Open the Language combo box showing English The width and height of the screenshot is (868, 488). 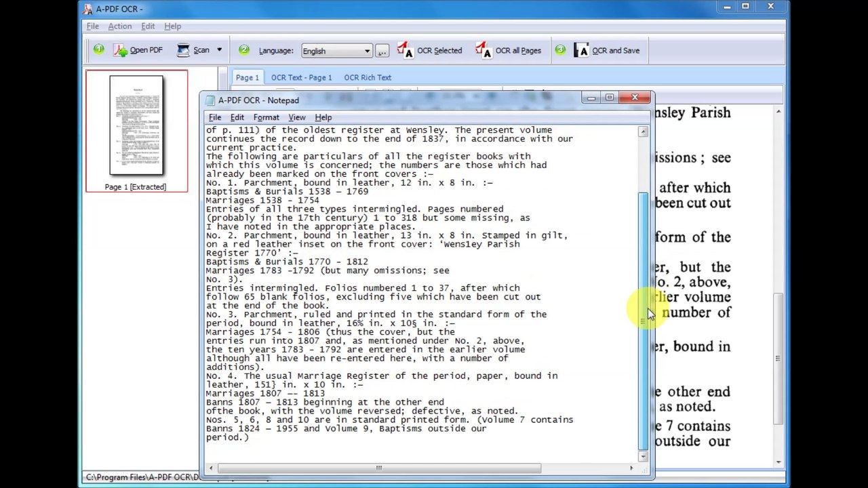coord(336,51)
